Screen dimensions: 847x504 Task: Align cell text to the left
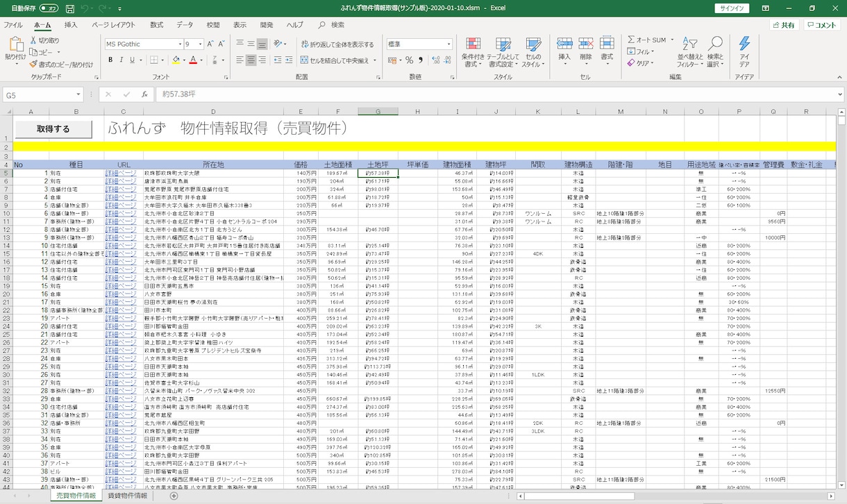240,60
